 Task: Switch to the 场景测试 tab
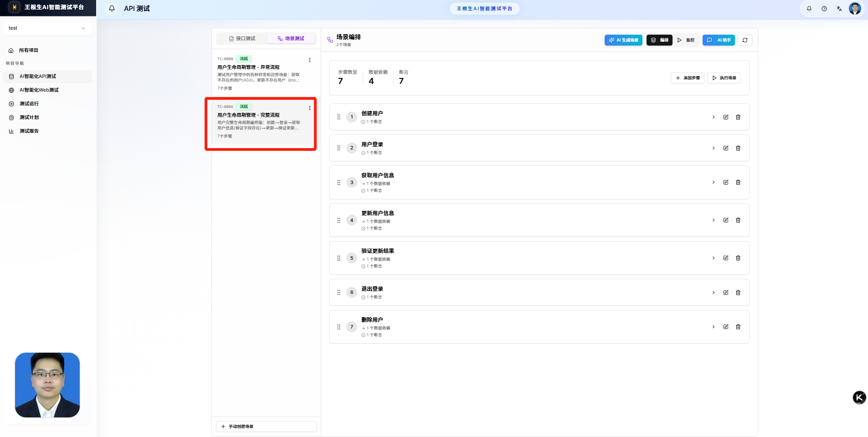(291, 39)
